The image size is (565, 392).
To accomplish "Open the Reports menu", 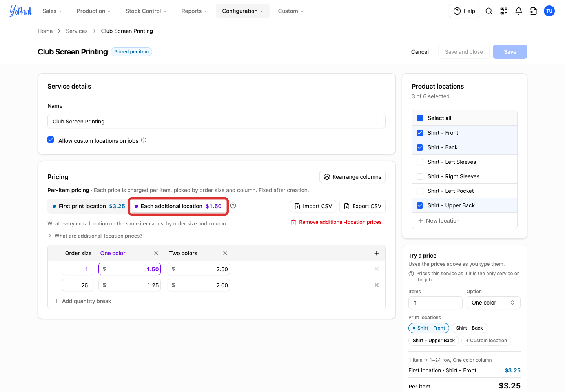I will (x=194, y=11).
